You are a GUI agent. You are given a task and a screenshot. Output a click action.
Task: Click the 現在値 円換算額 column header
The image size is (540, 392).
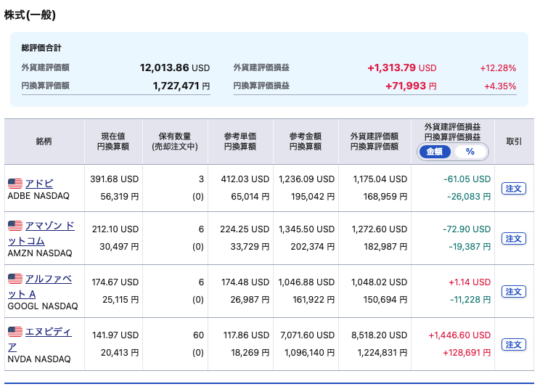[113, 142]
